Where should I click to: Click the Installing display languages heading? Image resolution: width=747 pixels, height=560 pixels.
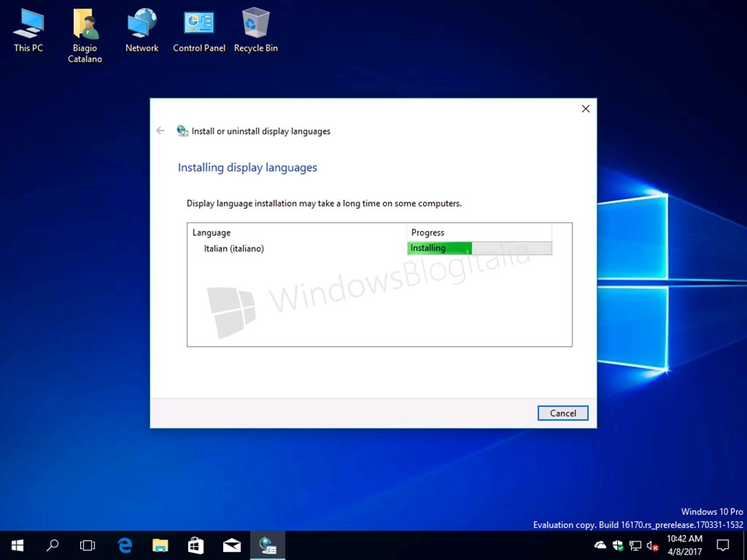point(247,168)
